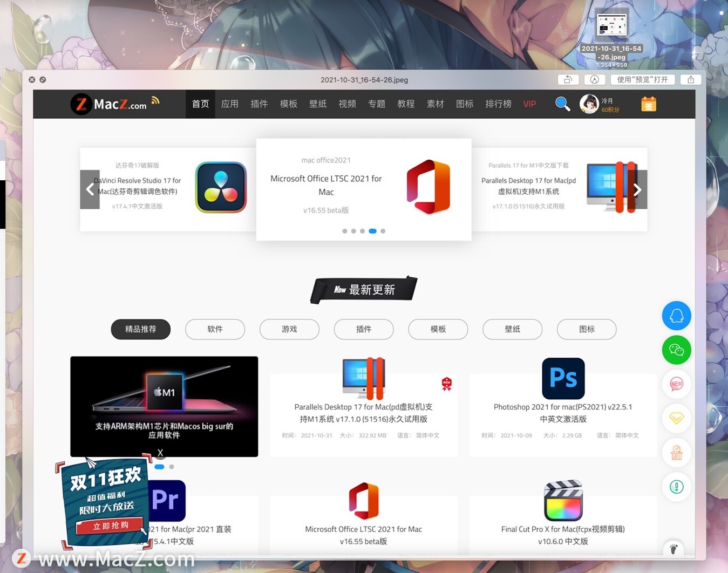Image resolution: width=728 pixels, height=573 pixels.
Task: Open the 首页 nav tab
Action: (x=200, y=104)
